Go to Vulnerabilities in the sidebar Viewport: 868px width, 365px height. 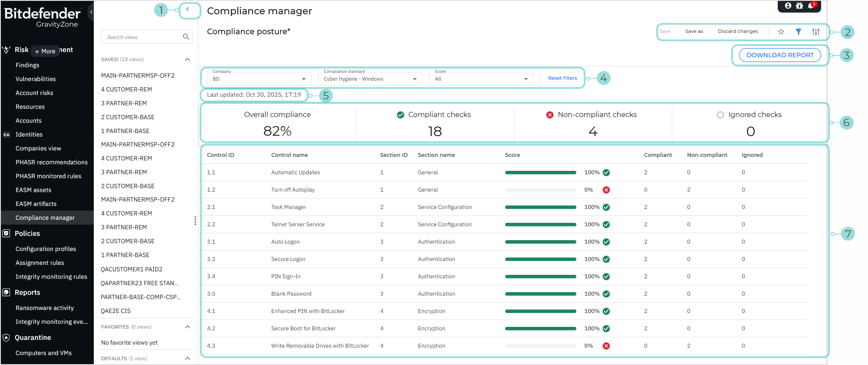36,79
